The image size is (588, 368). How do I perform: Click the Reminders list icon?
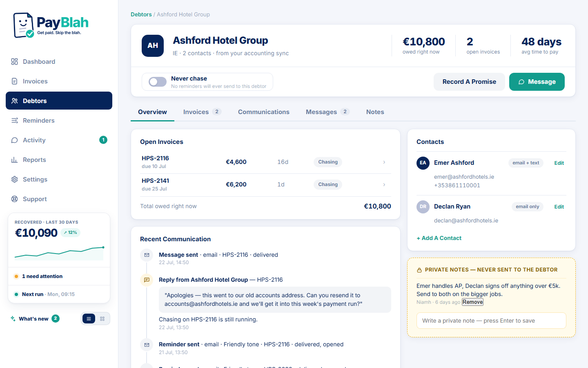click(x=15, y=121)
